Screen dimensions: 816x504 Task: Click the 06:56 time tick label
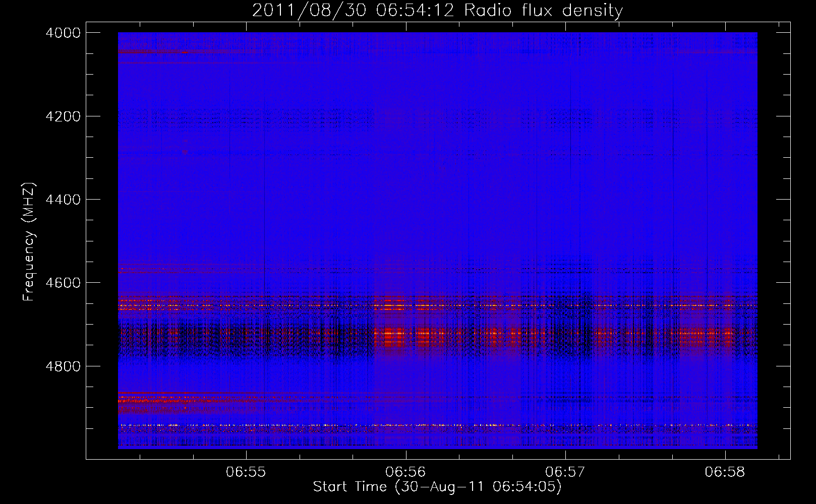coord(406,472)
